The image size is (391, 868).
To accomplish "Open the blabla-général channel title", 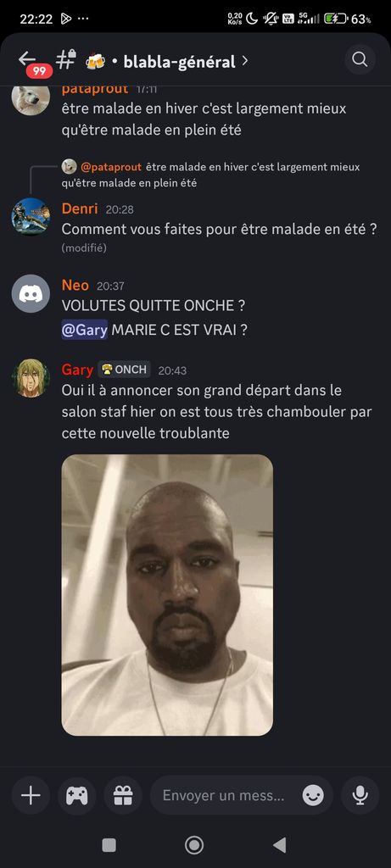I will point(179,61).
